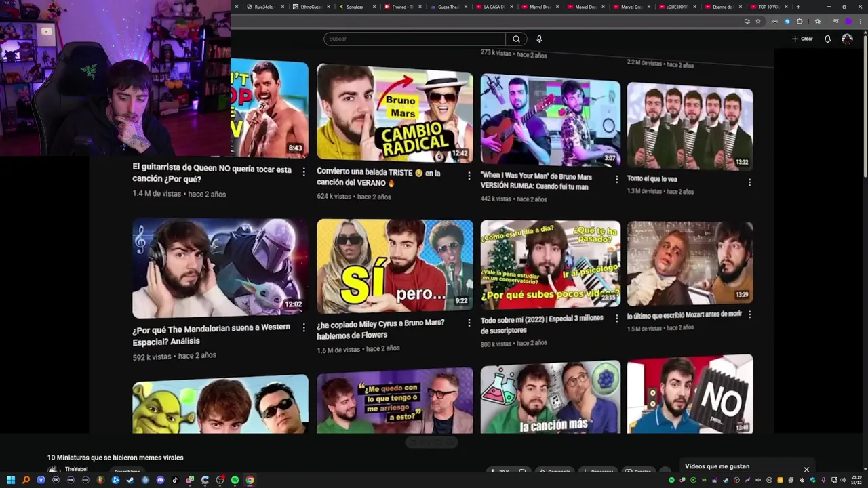This screenshot has width=868, height=488.
Task: Open options for the Mozart video
Action: (749, 314)
